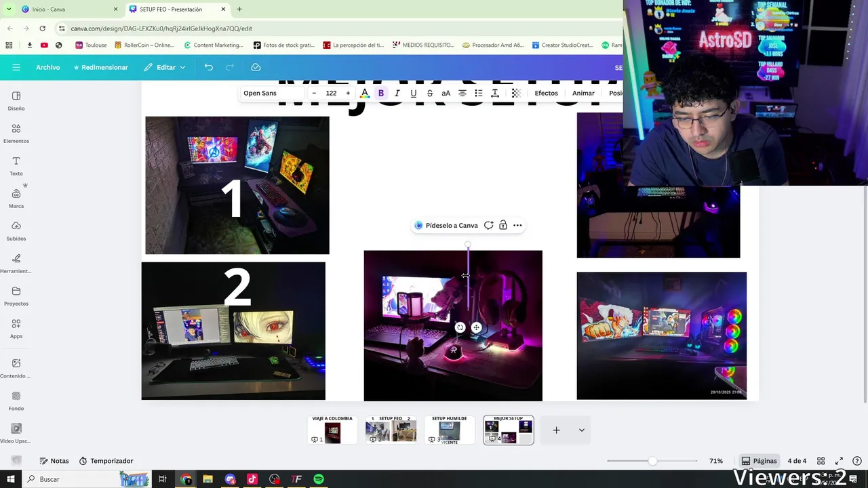This screenshot has width=868, height=488.
Task: Toggle bold formatting
Action: [x=381, y=93]
